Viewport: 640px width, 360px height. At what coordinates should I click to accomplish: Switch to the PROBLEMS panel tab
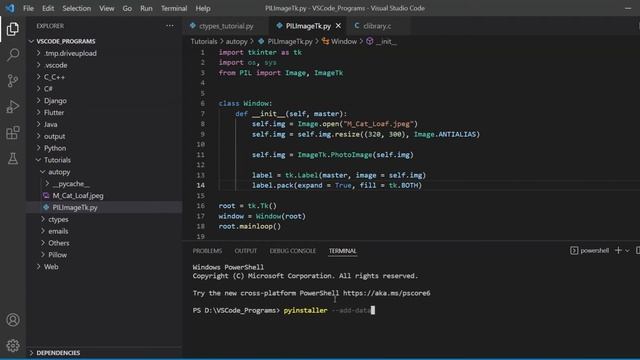(x=207, y=251)
